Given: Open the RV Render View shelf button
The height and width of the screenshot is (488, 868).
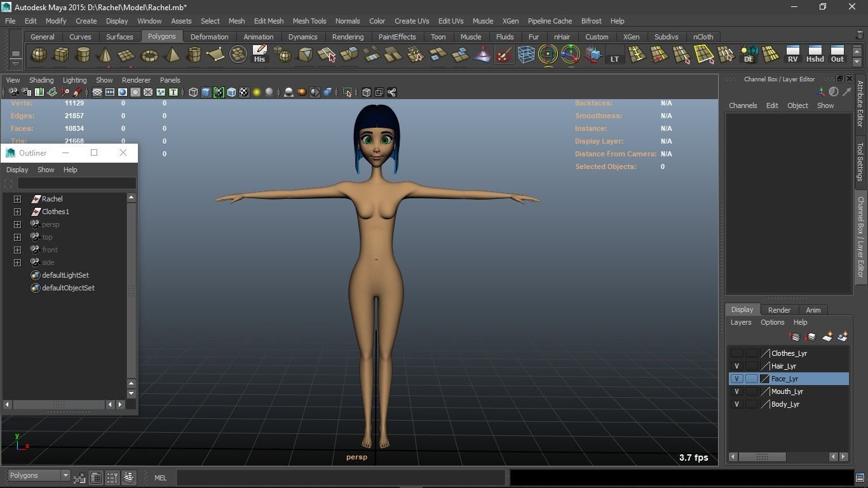Looking at the screenshot, I should click(x=792, y=55).
